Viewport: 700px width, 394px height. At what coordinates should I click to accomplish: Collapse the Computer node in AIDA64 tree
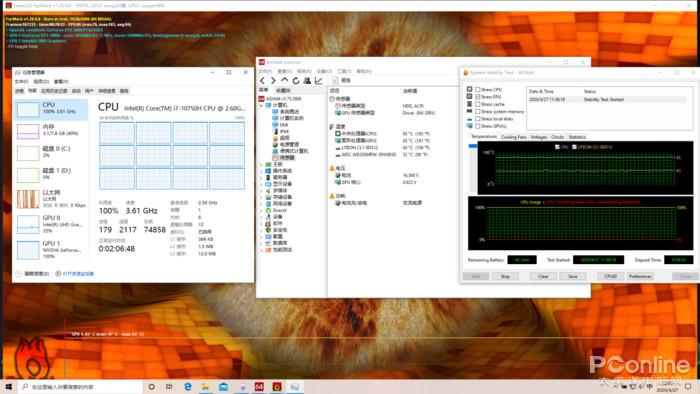click(262, 105)
